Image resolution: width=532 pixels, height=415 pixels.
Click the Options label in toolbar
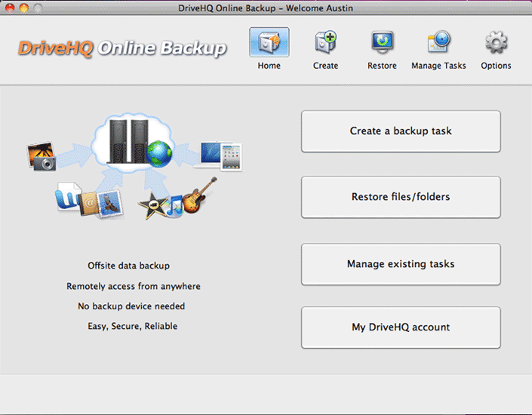(x=496, y=66)
